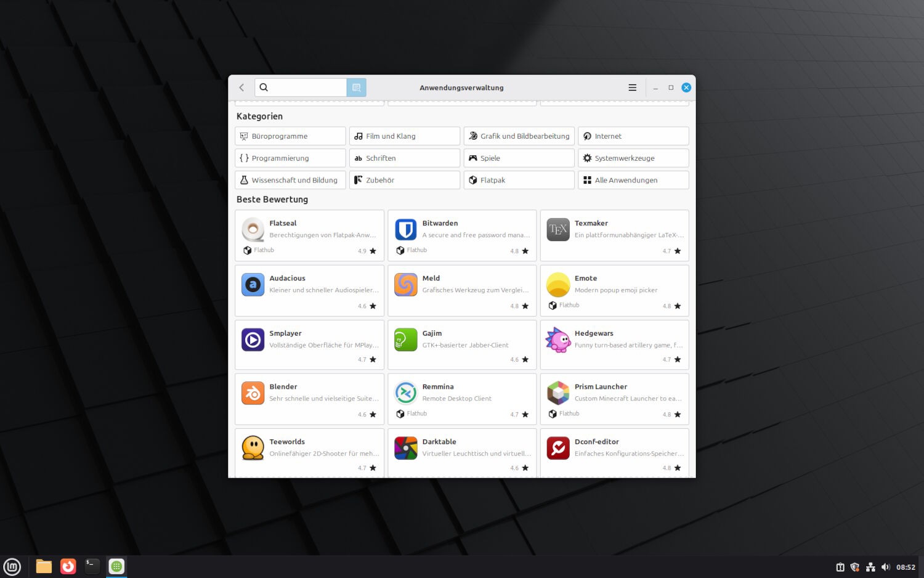924x578 pixels.
Task: Toggle the search-in-descriptions button
Action: (x=356, y=88)
